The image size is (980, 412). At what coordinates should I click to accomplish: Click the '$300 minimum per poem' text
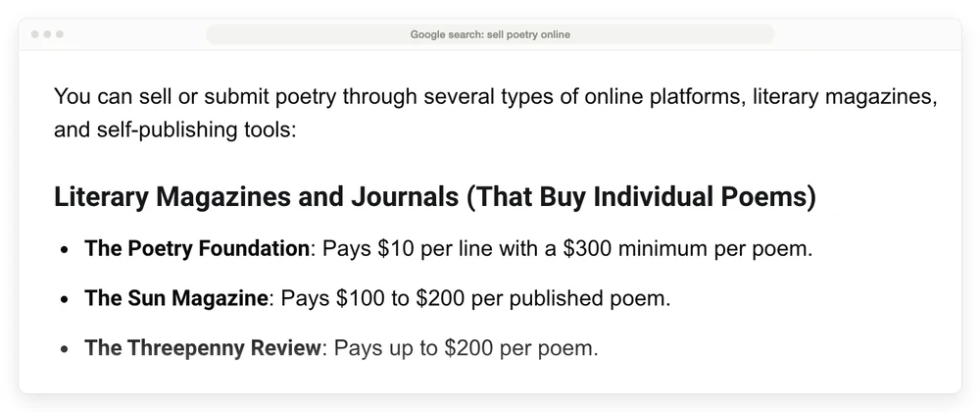coord(688,249)
